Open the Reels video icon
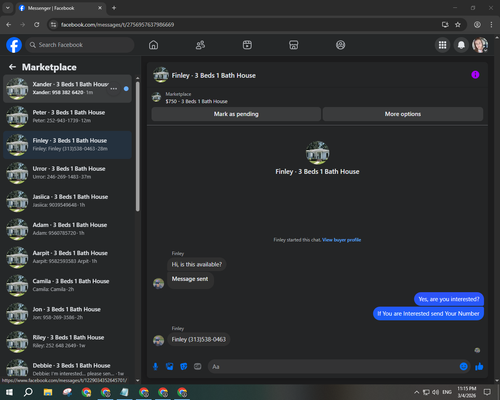 coord(247,45)
